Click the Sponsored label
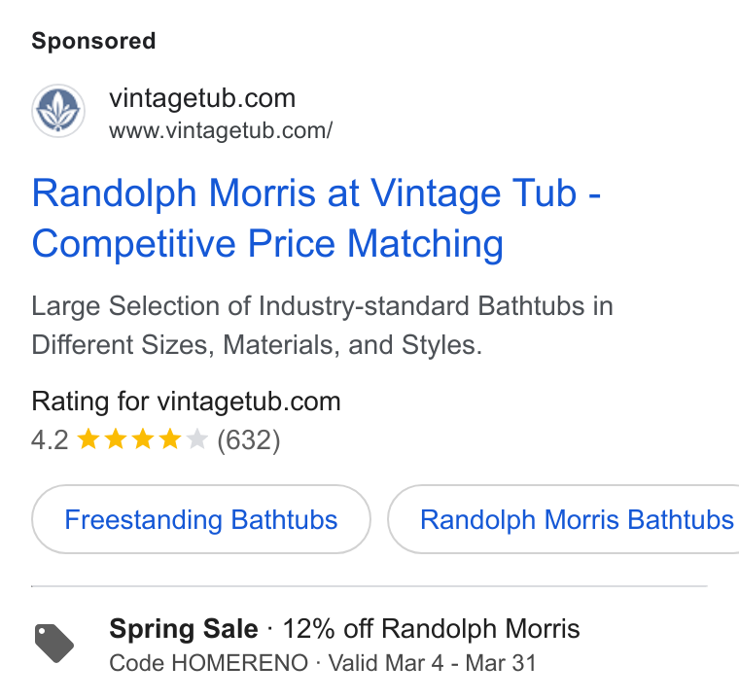The height and width of the screenshot is (700, 739). click(93, 41)
